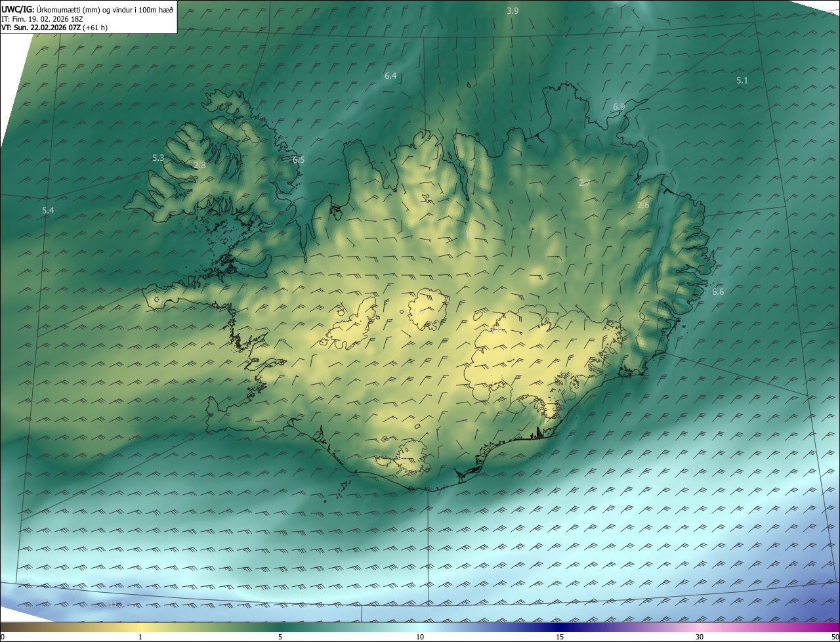
Task: Click the 15 tick label on the legend
Action: [x=560, y=637]
